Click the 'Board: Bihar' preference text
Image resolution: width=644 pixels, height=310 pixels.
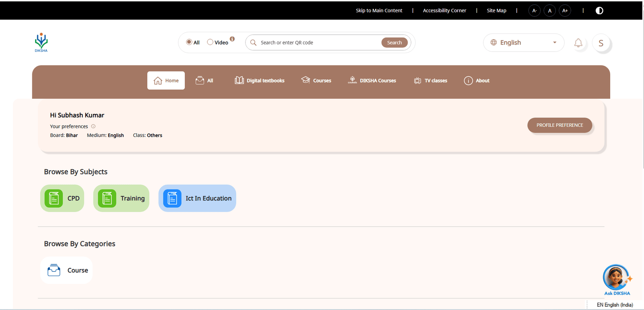64,135
